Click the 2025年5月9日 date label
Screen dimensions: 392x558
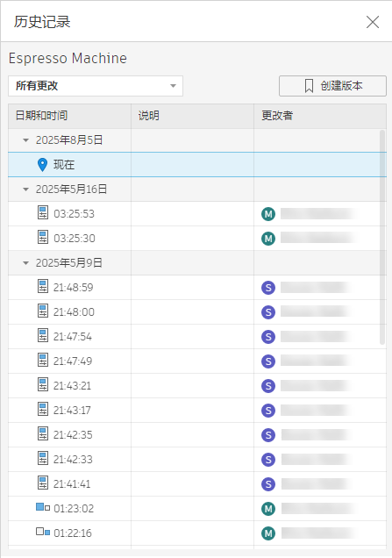tap(69, 263)
